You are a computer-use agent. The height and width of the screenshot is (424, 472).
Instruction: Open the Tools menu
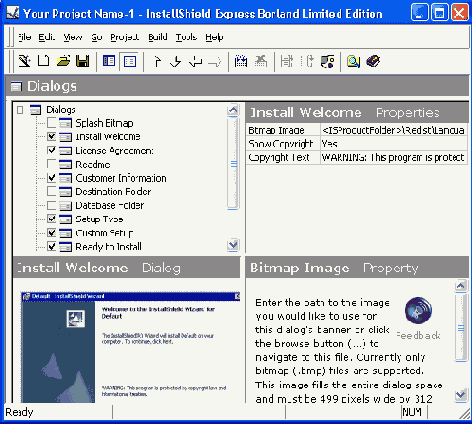186,37
